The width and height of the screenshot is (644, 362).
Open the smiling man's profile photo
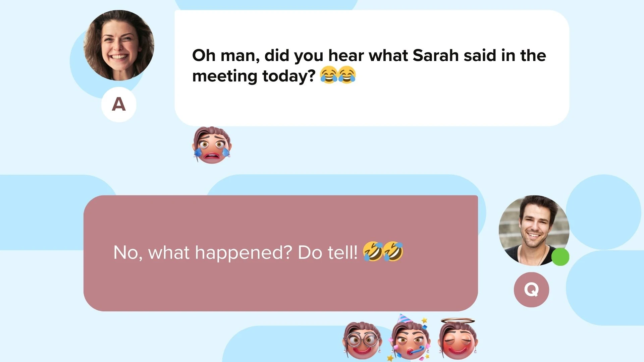pos(534,231)
